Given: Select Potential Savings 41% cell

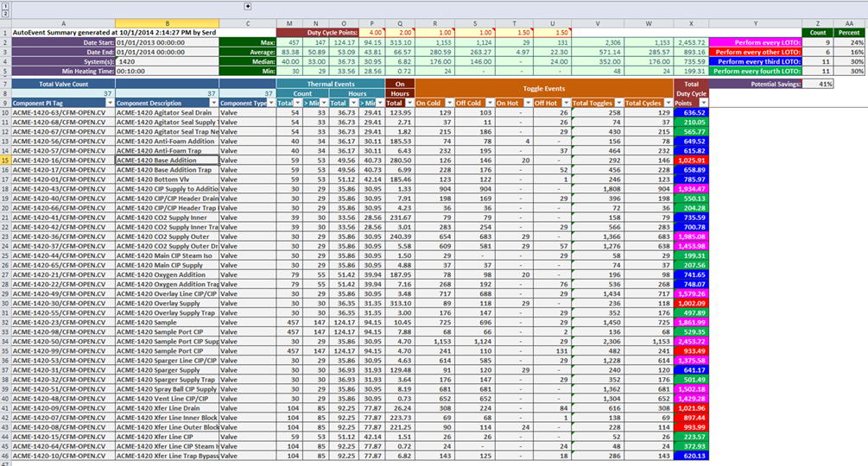Looking at the screenshot, I should (818, 84).
